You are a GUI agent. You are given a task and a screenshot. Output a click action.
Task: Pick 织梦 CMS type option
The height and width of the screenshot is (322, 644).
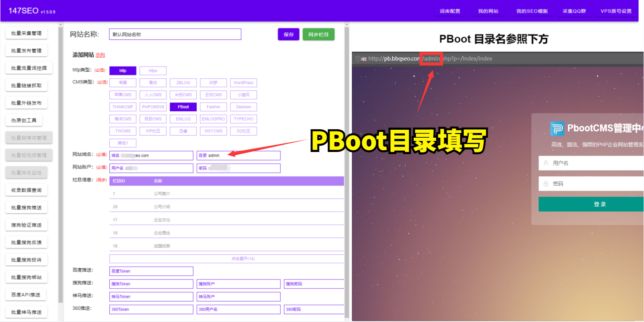coord(214,83)
